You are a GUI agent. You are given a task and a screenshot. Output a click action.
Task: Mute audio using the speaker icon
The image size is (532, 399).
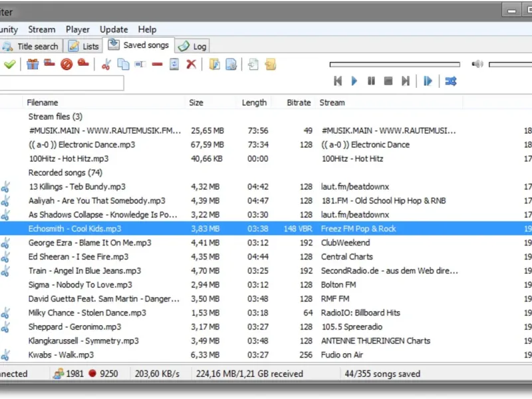[477, 65]
